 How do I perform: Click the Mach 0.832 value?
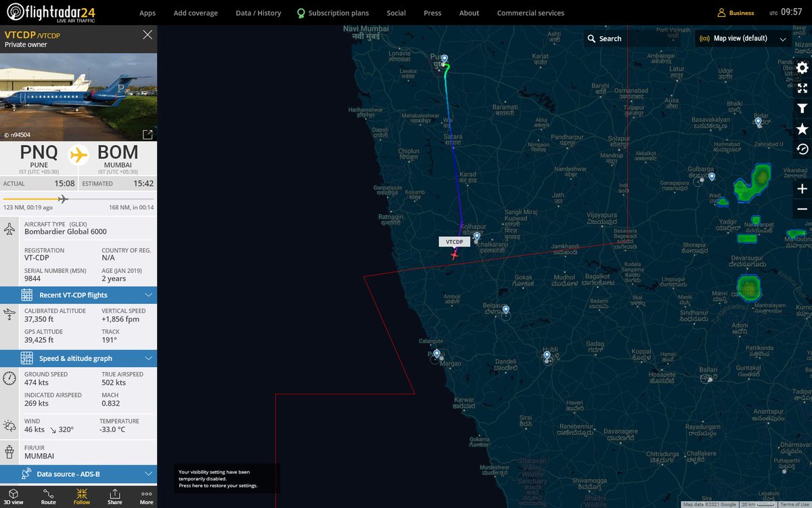110,404
